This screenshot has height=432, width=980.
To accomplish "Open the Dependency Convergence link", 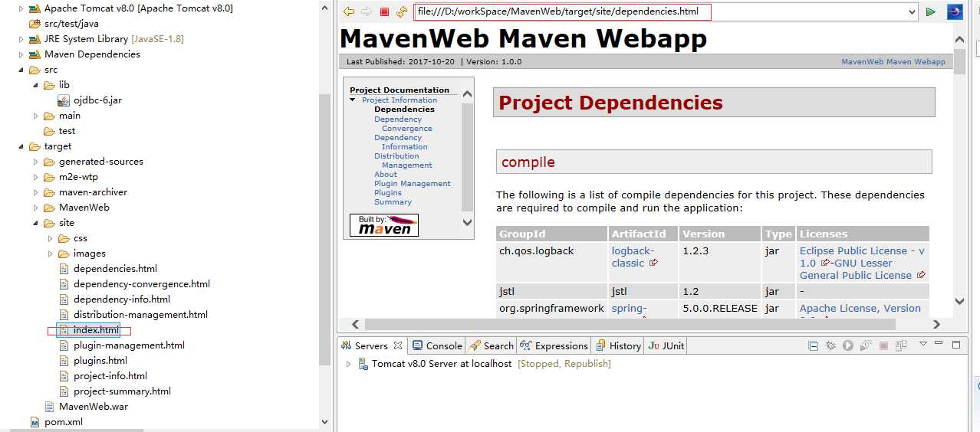I will tap(403, 124).
